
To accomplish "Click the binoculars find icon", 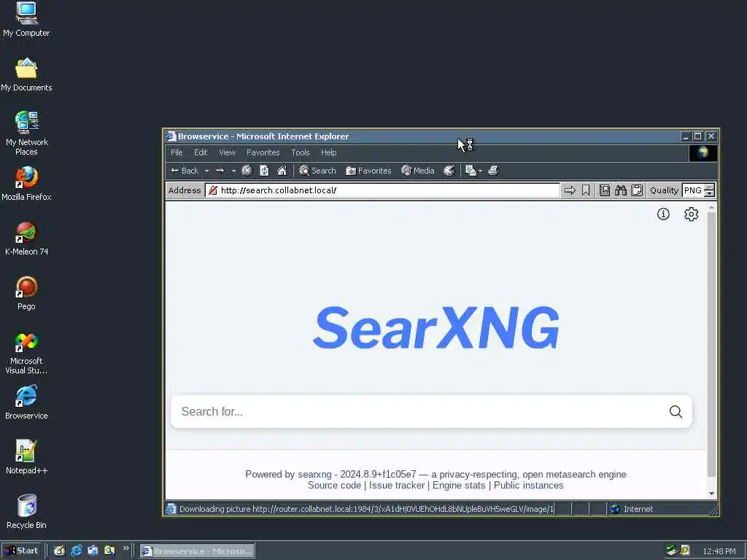I will (621, 190).
